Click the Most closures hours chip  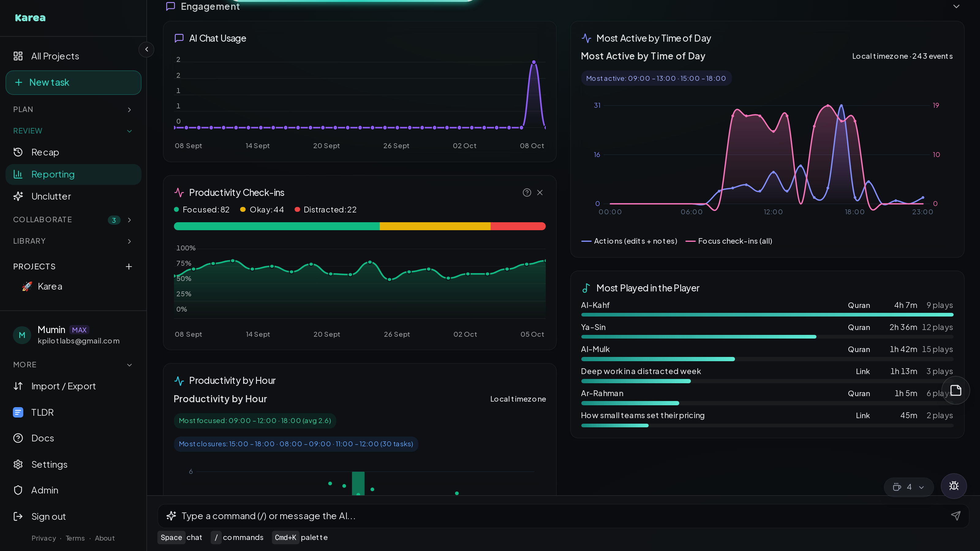click(296, 444)
